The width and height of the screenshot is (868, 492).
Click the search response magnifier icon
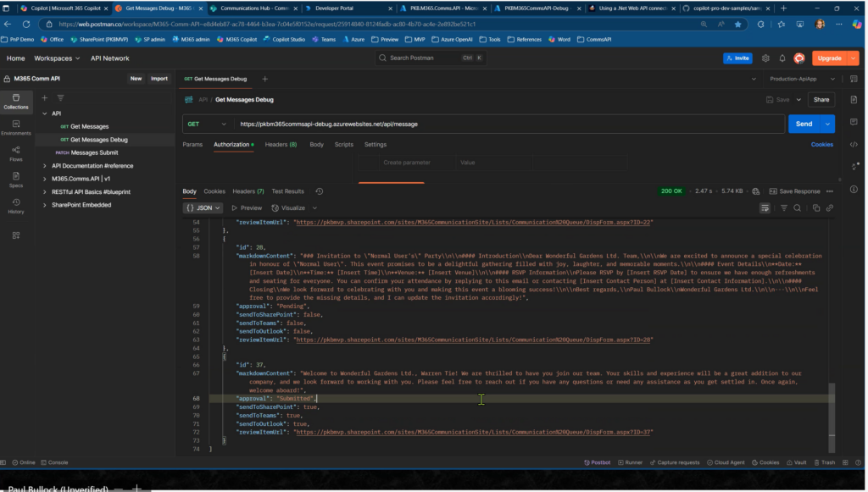coord(797,207)
